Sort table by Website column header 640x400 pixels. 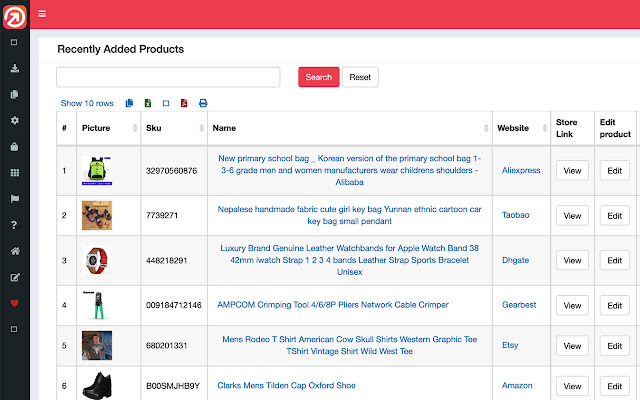520,128
